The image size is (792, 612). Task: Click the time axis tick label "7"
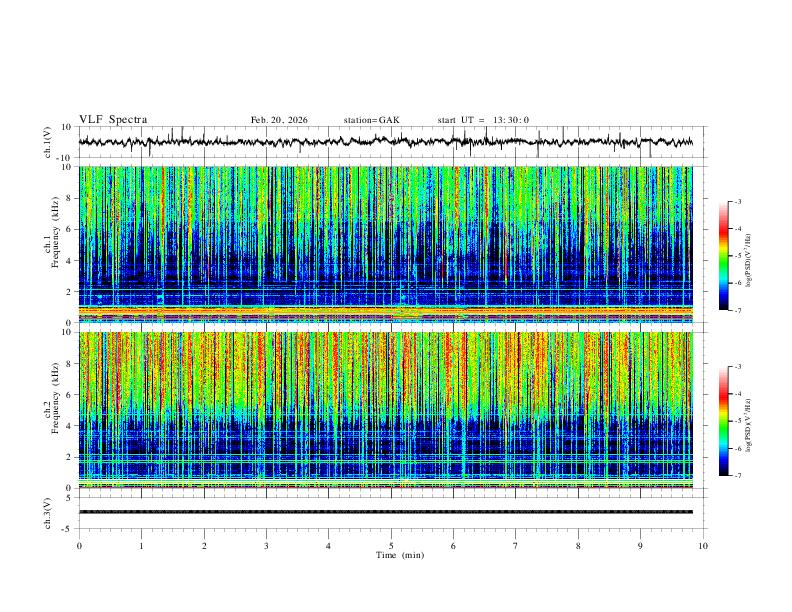click(516, 546)
